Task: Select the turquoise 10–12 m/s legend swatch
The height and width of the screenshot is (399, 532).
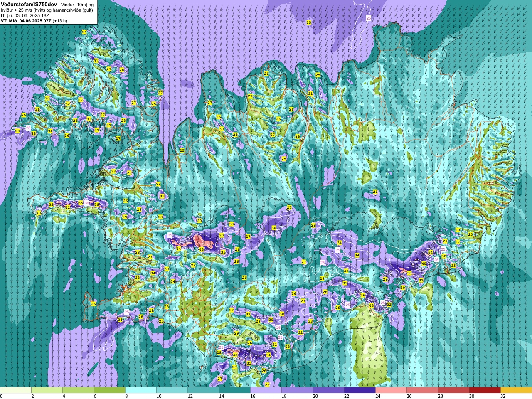Action: pyautogui.click(x=172, y=390)
